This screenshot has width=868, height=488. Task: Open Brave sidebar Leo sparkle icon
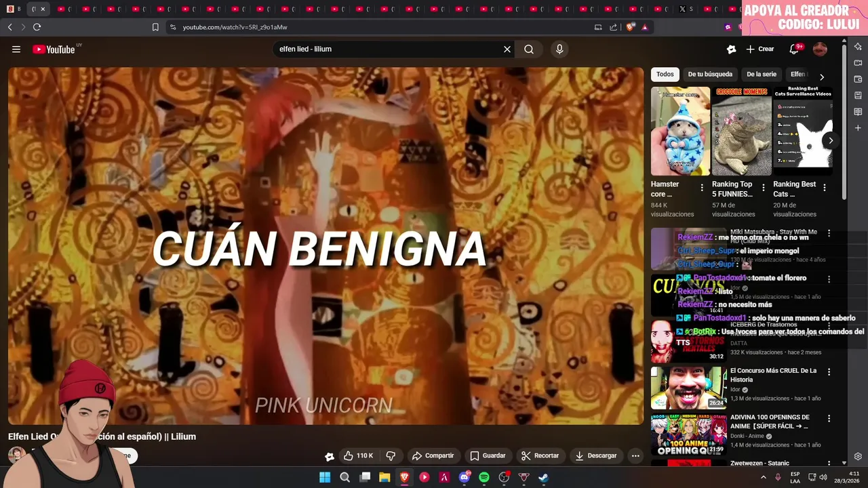click(x=858, y=47)
